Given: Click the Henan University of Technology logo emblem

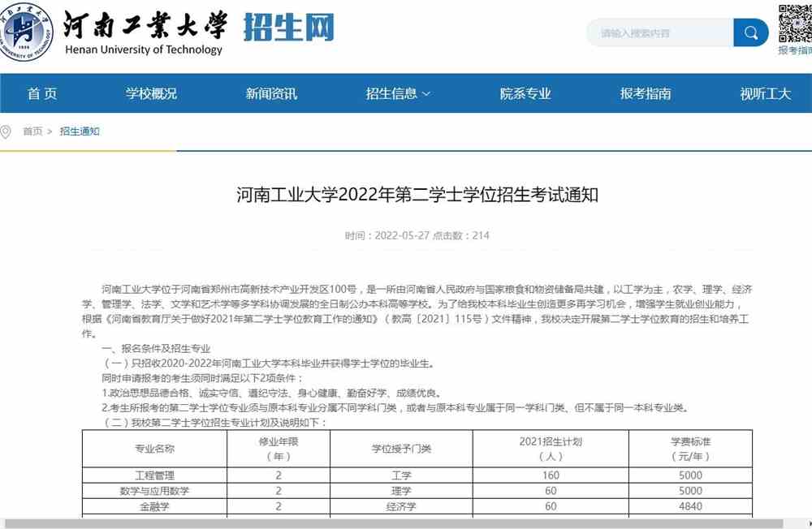Looking at the screenshot, I should tap(24, 32).
